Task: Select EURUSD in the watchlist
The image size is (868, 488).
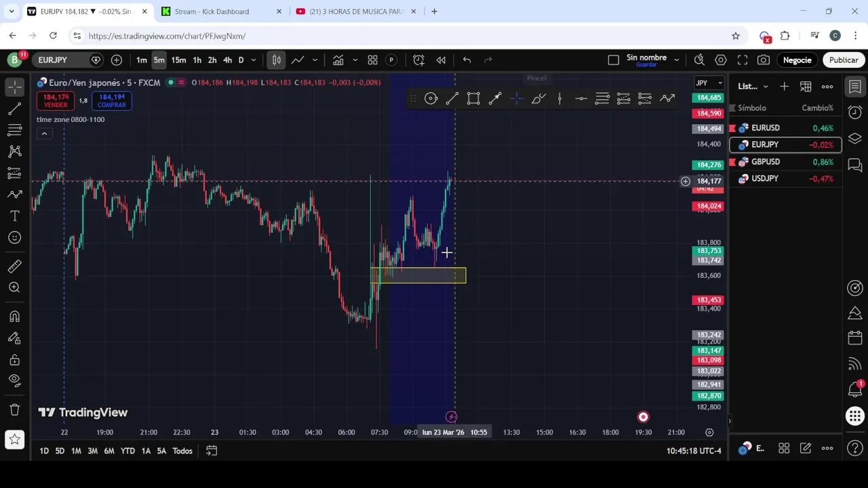Action: coord(785,128)
